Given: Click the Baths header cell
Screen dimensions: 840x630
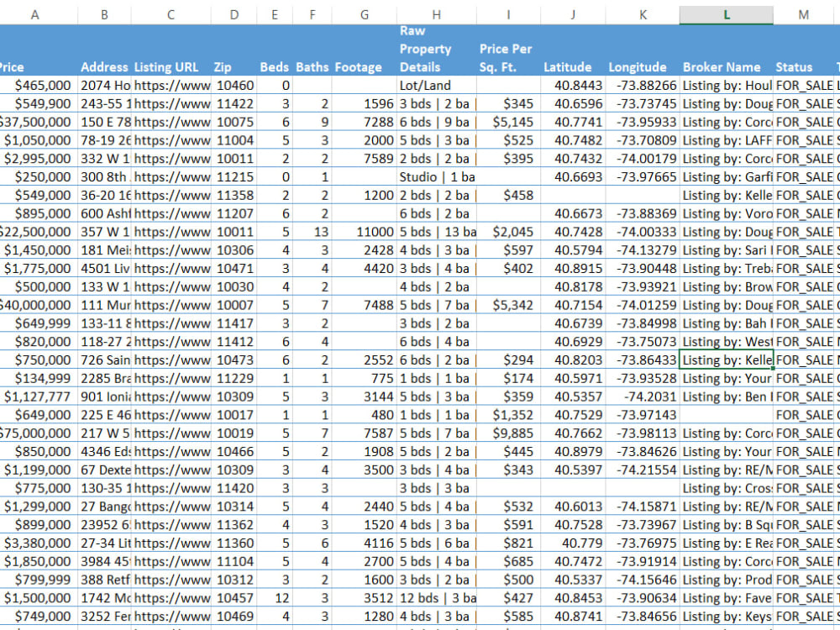Looking at the screenshot, I should pos(312,50).
